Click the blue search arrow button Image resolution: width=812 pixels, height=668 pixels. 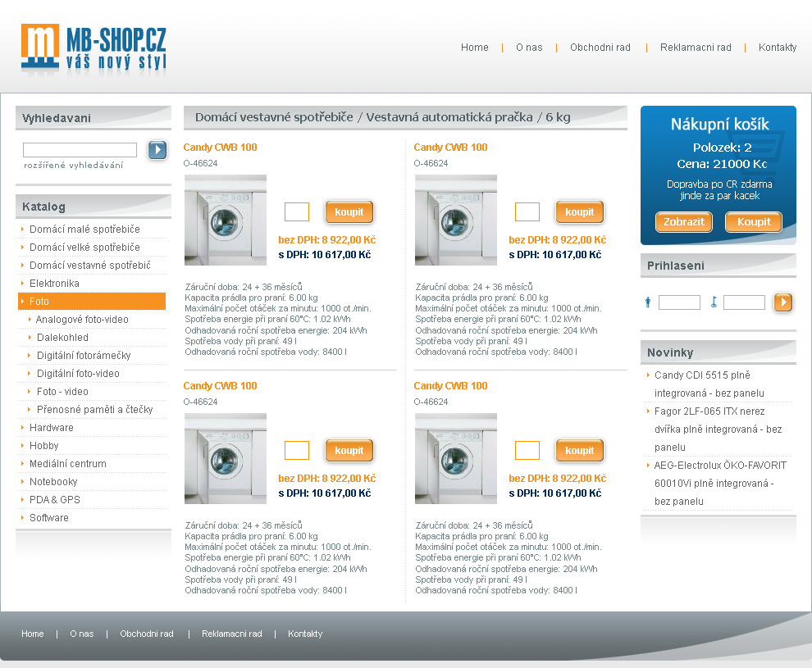(157, 150)
